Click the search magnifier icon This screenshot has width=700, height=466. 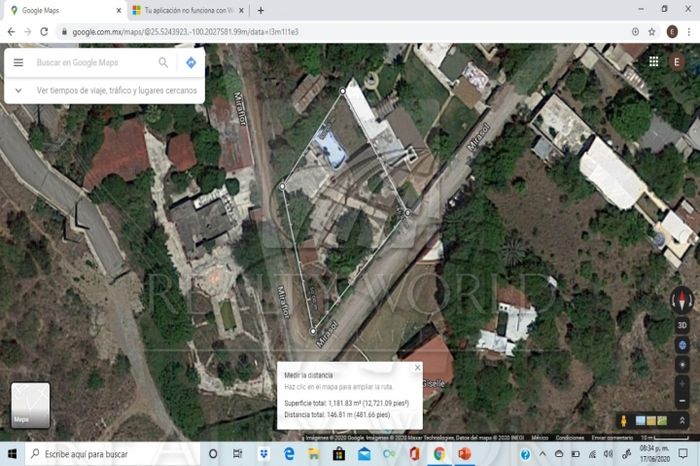tap(163, 62)
